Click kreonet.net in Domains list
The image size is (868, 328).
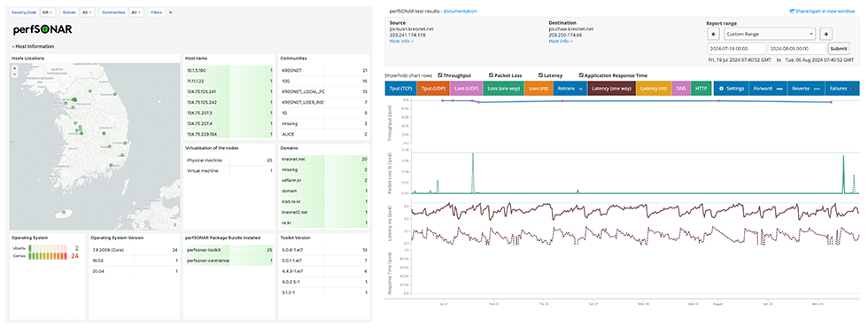coord(324,159)
